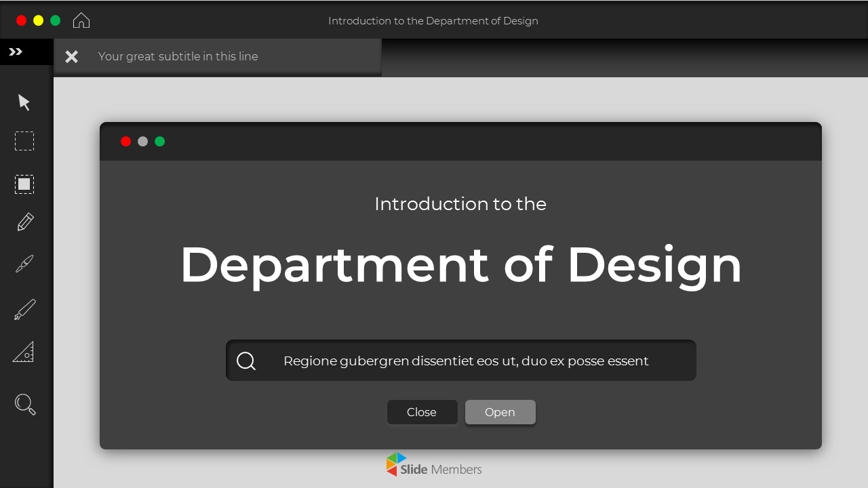Expand the sidebar using the double chevron
The image size is (868, 488).
pos(14,50)
